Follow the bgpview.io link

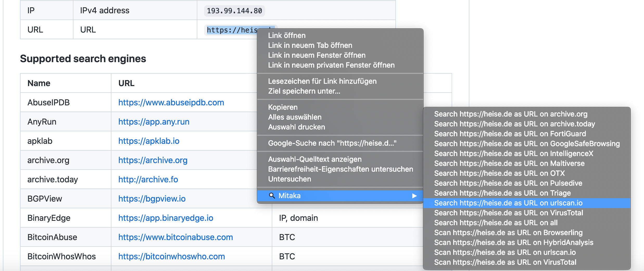(152, 199)
